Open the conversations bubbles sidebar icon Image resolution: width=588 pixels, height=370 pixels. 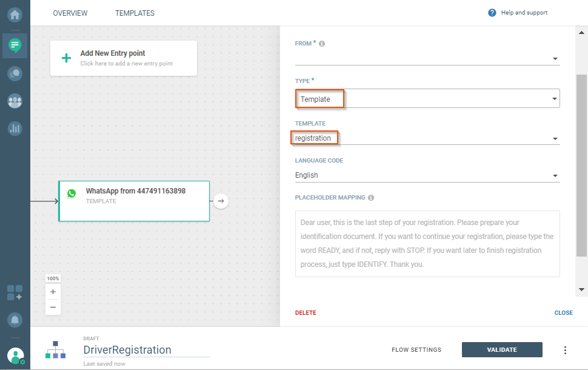(x=15, y=73)
